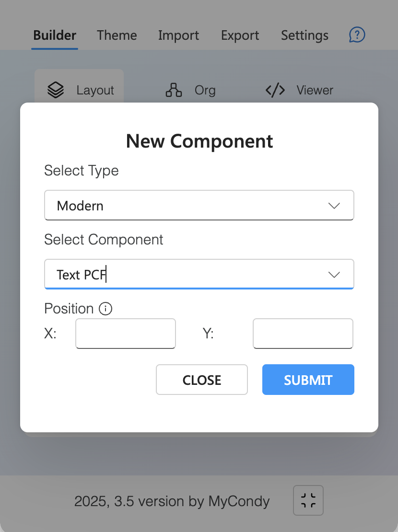The height and width of the screenshot is (532, 398).
Task: Click the Org hierarchy icon
Action: [174, 90]
